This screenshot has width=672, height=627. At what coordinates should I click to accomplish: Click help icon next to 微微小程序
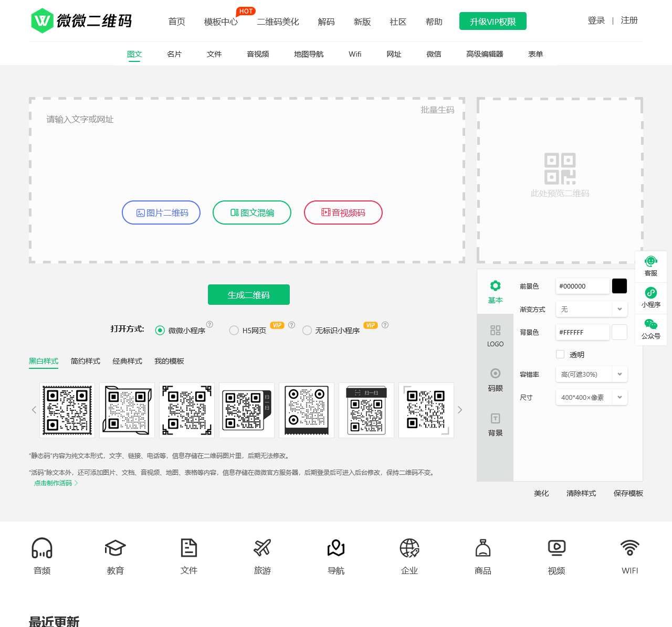tap(210, 324)
